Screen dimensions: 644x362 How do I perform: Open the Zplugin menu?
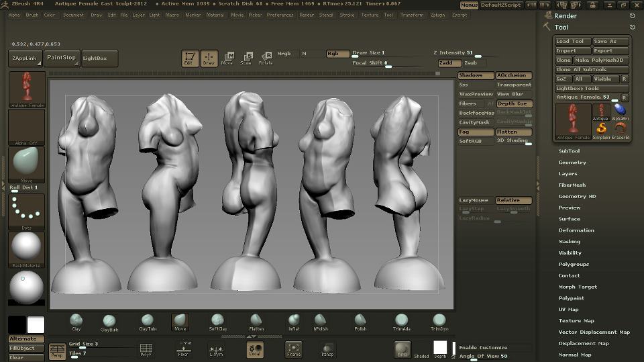pos(438,15)
